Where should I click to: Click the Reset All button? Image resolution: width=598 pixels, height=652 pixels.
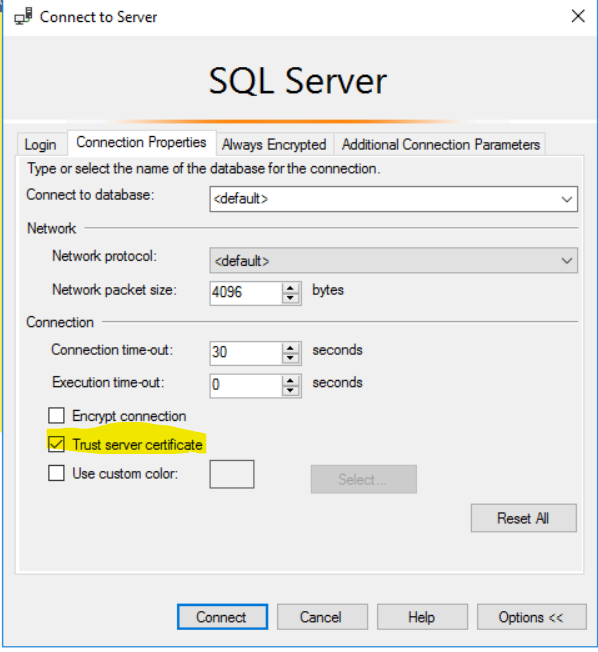524,518
